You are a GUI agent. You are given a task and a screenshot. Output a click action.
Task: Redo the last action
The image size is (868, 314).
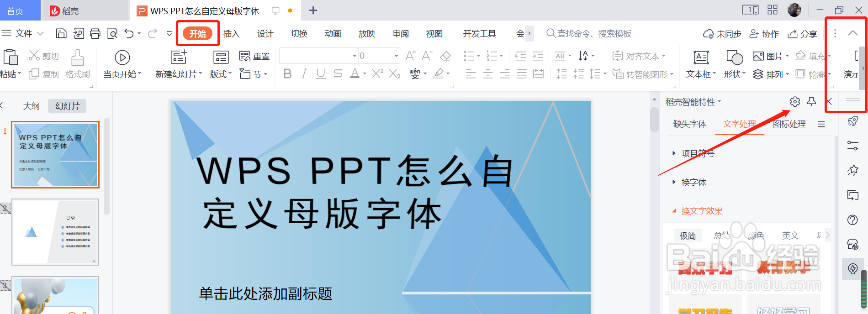point(153,33)
